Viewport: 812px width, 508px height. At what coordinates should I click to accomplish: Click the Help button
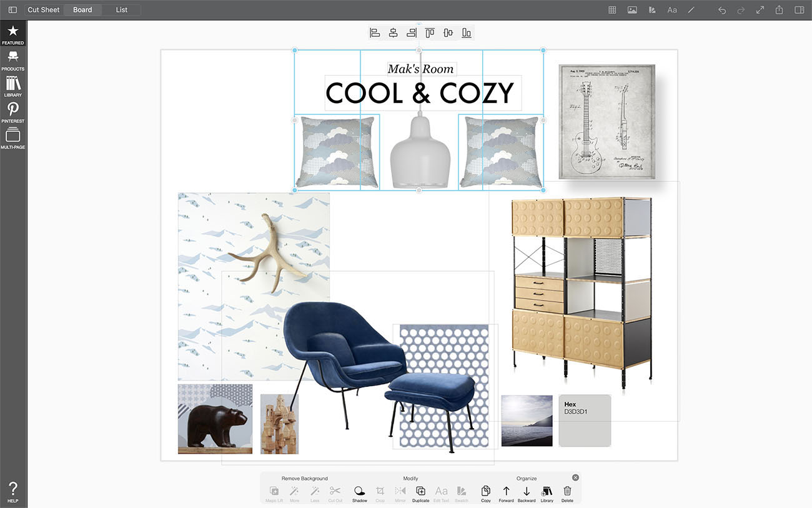coord(12,492)
